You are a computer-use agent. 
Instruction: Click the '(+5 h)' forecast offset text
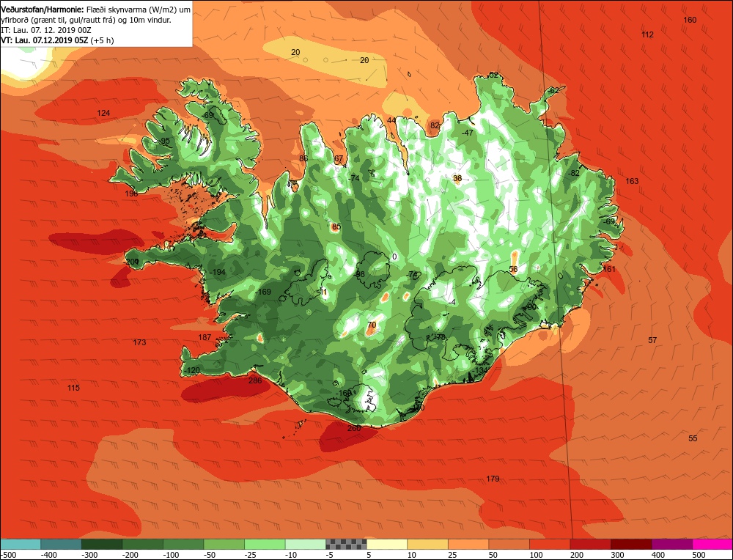pyautogui.click(x=102, y=40)
